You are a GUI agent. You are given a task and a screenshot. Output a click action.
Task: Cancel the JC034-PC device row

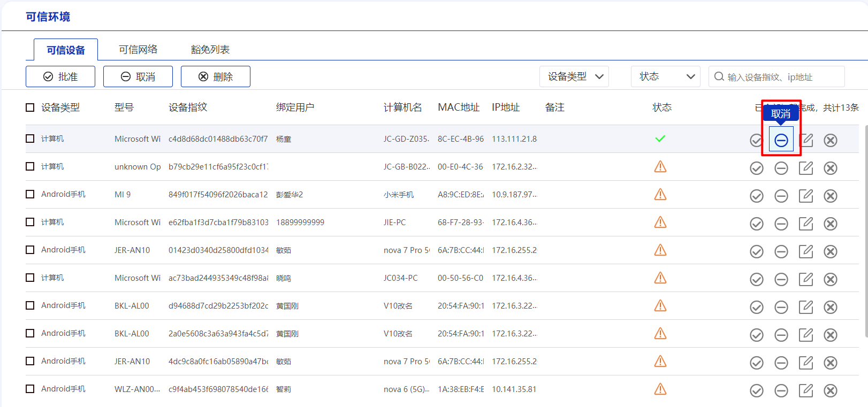781,279
